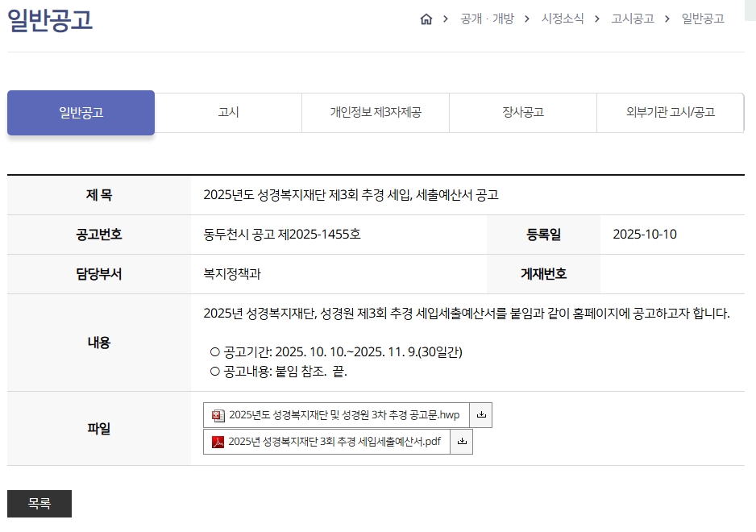The height and width of the screenshot is (532, 756).
Task: Download the 공고문.hwp file via its download icon
Action: tap(481, 415)
